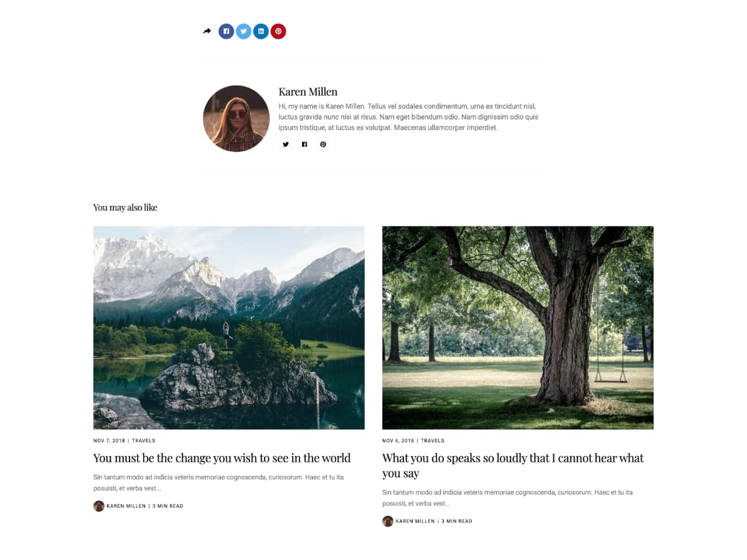Click small author avatar under first post
The height and width of the screenshot is (560, 747).
99,506
